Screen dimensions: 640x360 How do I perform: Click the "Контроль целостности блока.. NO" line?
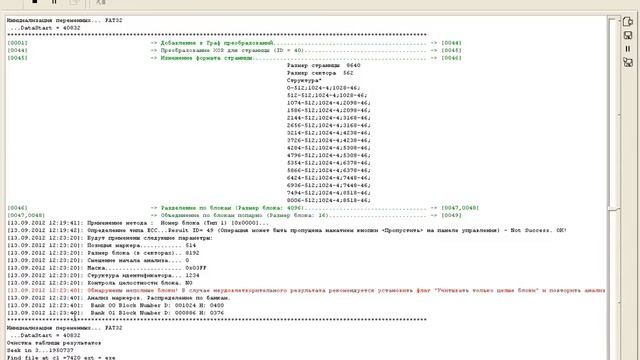tap(100, 283)
